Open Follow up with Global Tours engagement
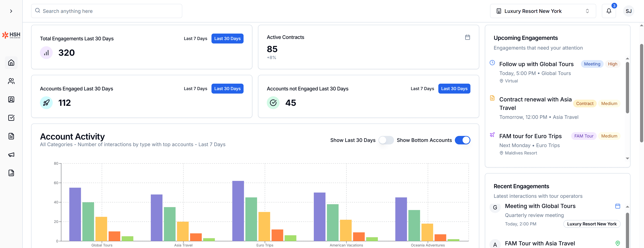 point(536,64)
